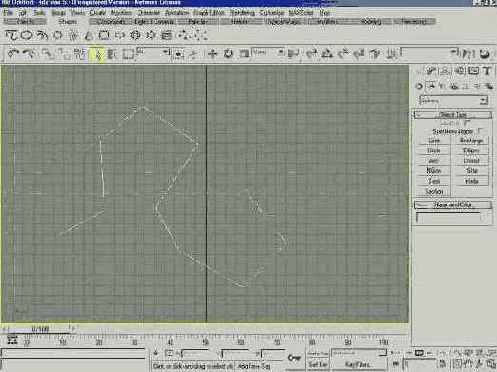Activate the Select and Scale tool
This screenshot has height=372, width=497.
(x=244, y=54)
